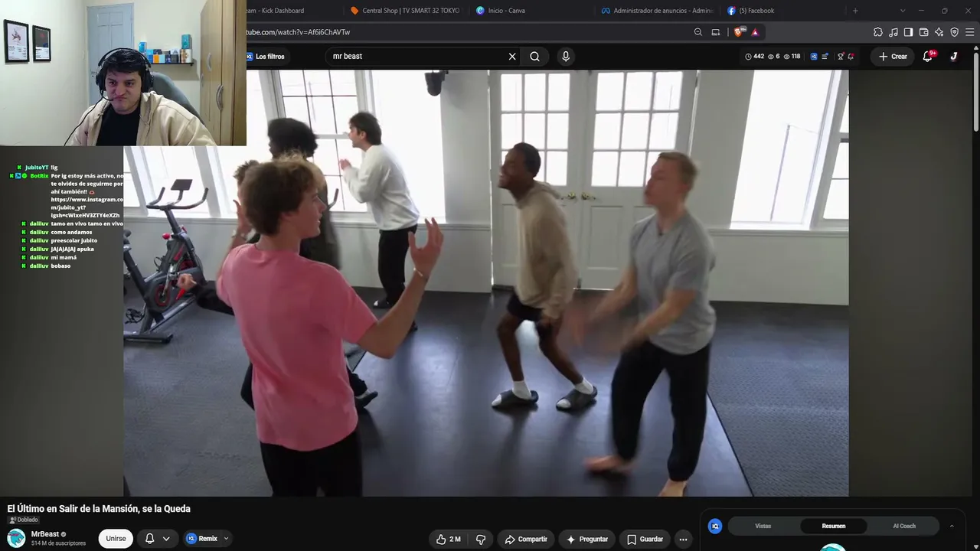Viewport: 980px width, 551px height.
Task: Save the video with Guardar
Action: point(645,540)
